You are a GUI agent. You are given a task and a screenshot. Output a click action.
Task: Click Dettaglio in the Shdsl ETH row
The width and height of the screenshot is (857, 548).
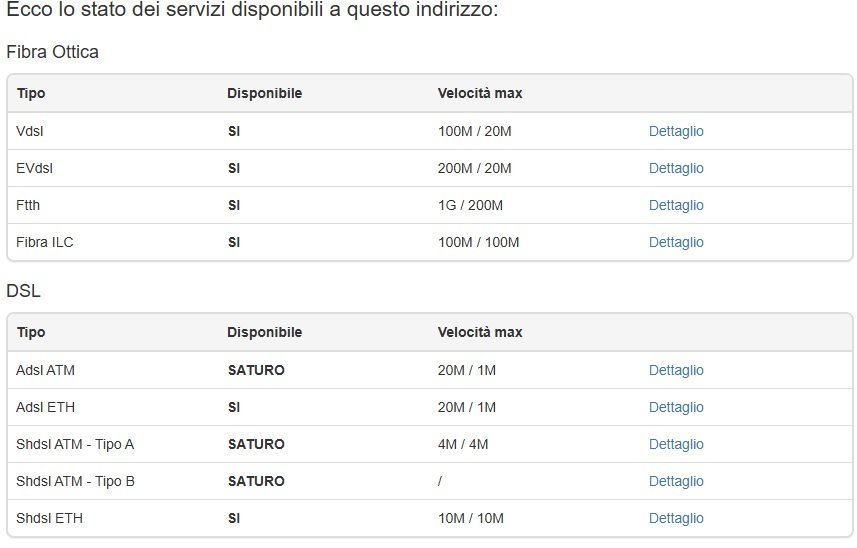coord(676,518)
